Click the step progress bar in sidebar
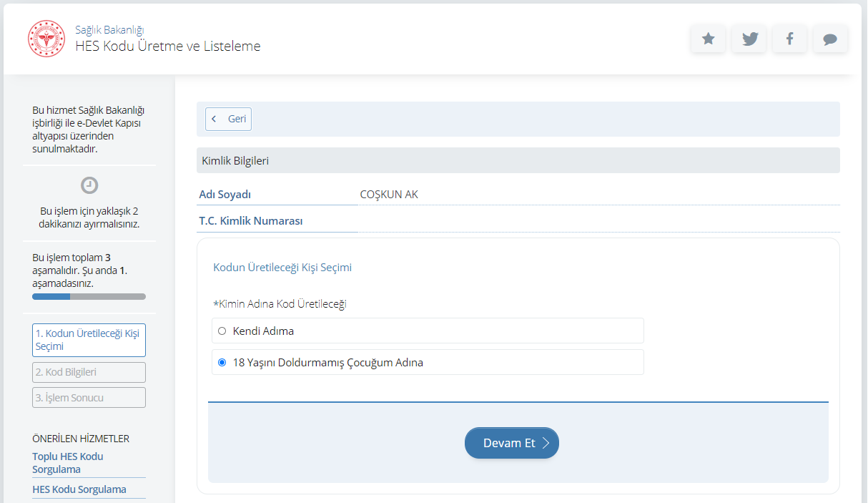This screenshot has height=503, width=868. point(89,296)
